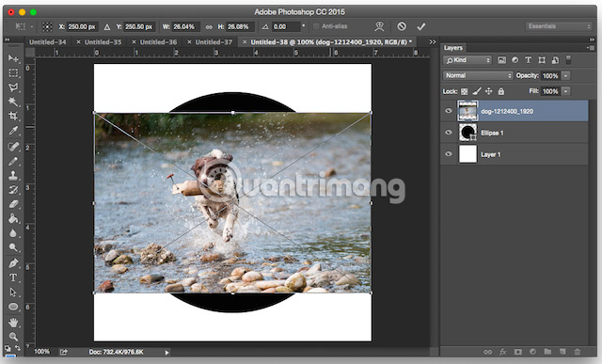Toggle maintain aspect ratio link
This screenshot has width=602, height=364.
click(209, 27)
